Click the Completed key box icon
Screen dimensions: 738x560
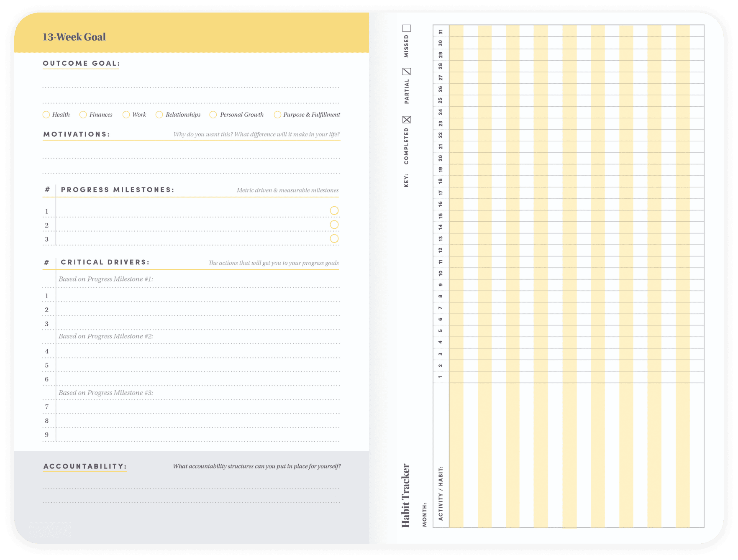pyautogui.click(x=407, y=120)
